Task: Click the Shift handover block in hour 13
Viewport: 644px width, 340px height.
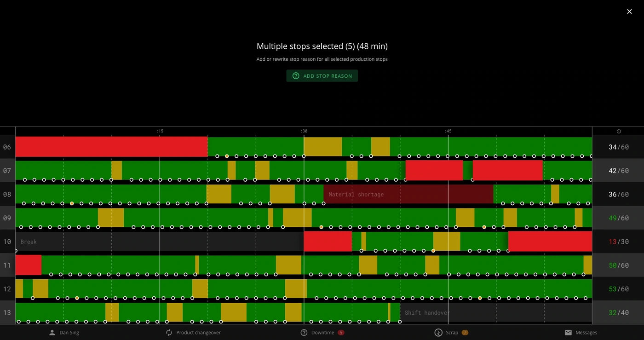Action: tap(496, 312)
